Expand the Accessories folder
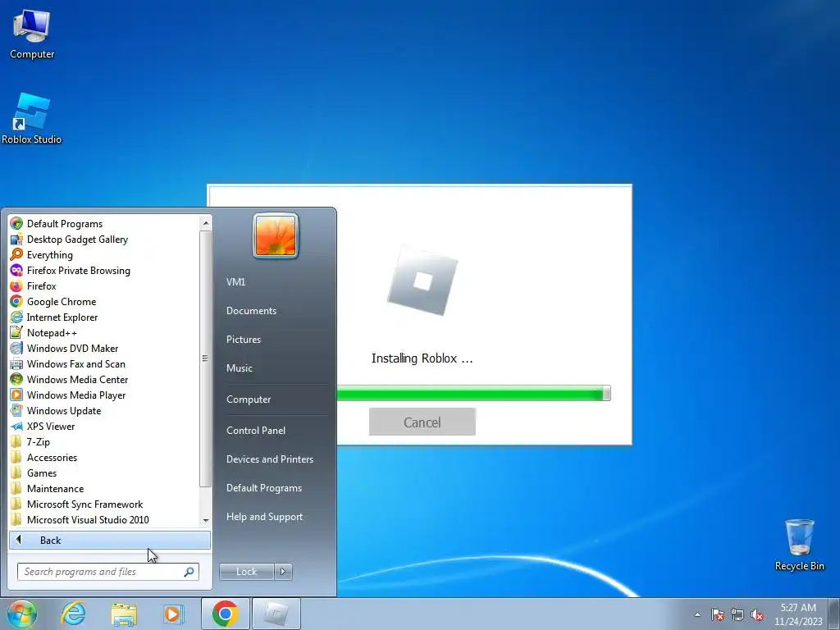The width and height of the screenshot is (840, 630). pyautogui.click(x=104, y=457)
